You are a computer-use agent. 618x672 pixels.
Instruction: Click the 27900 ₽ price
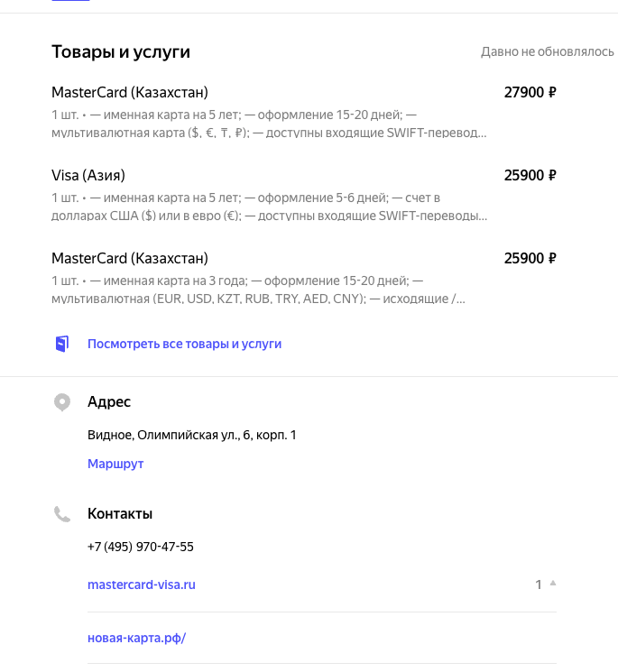pyautogui.click(x=530, y=92)
